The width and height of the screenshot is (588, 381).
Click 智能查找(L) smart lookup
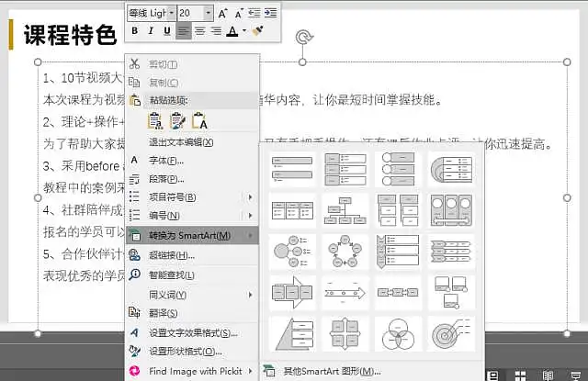[x=192, y=275]
